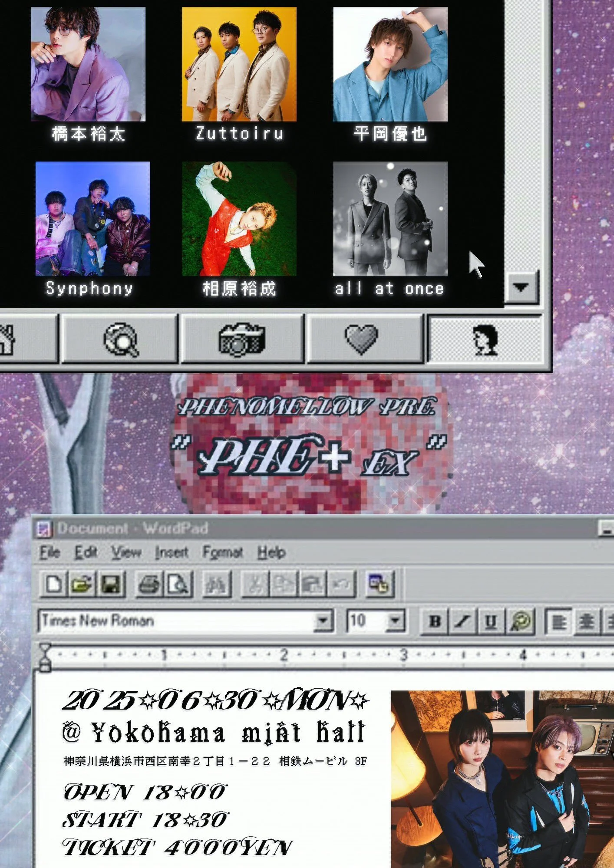Click the PHENOMELLOW PRE. heading
The height and width of the screenshot is (868, 614).
click(307, 407)
